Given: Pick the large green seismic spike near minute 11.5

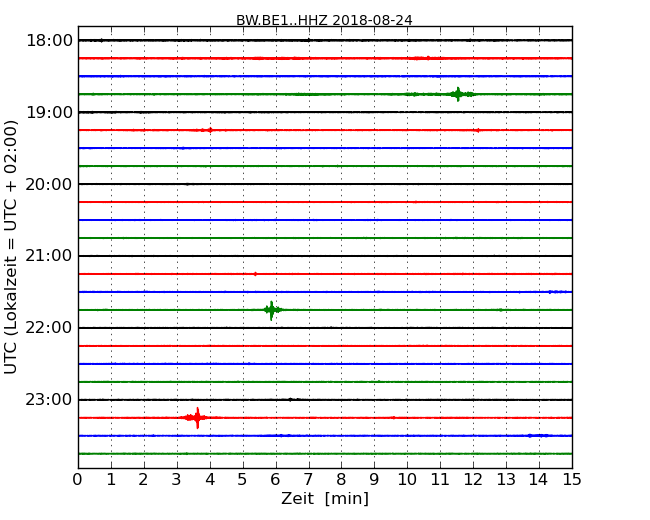Looking at the screenshot, I should 458,94.
